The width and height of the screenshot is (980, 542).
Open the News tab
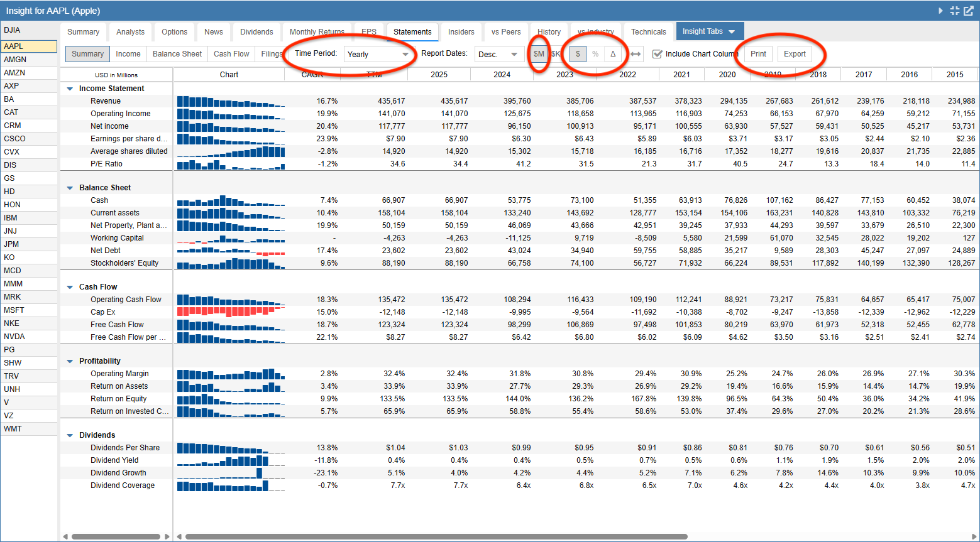(x=214, y=32)
